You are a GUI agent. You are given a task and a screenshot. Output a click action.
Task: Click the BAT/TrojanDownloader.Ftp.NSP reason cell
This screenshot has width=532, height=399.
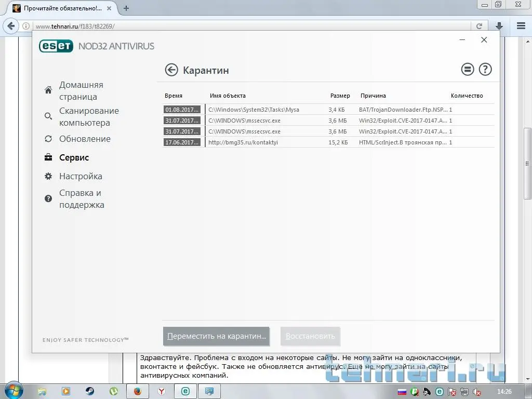pos(403,110)
